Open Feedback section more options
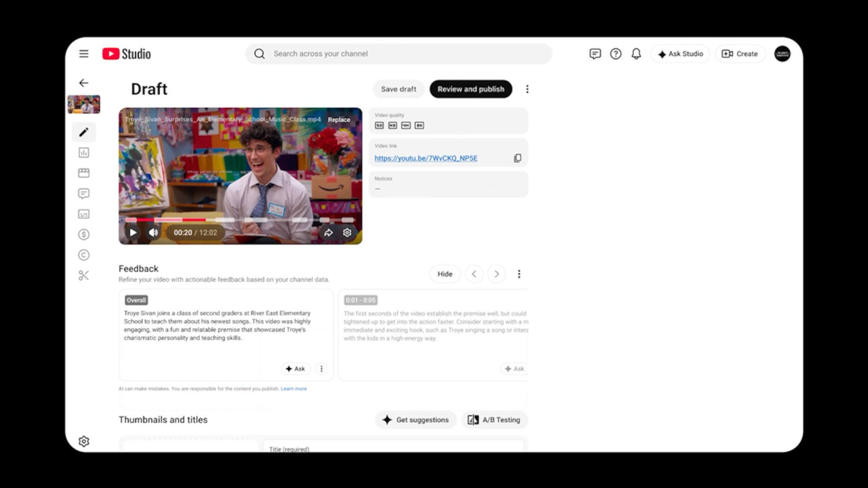868x488 pixels. [519, 274]
